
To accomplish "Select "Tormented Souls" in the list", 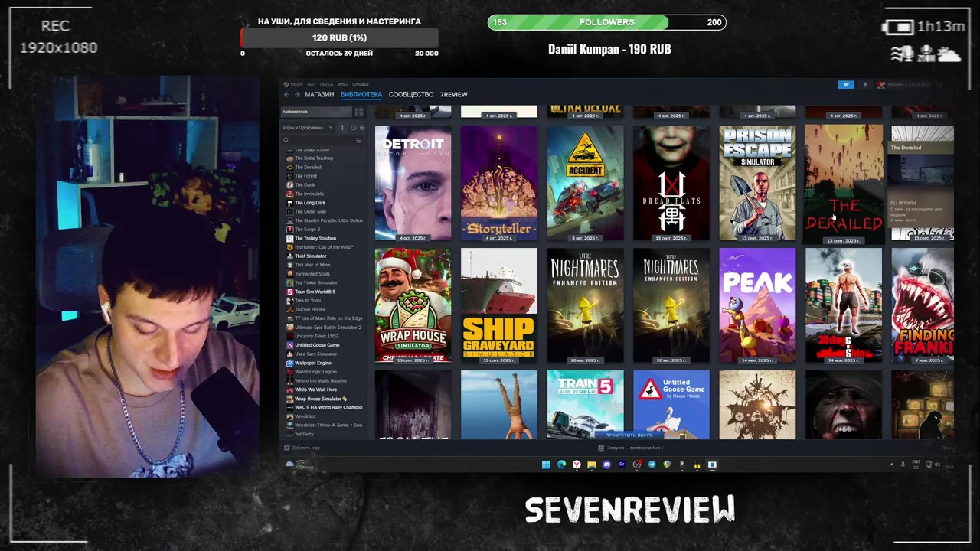I will point(312,274).
